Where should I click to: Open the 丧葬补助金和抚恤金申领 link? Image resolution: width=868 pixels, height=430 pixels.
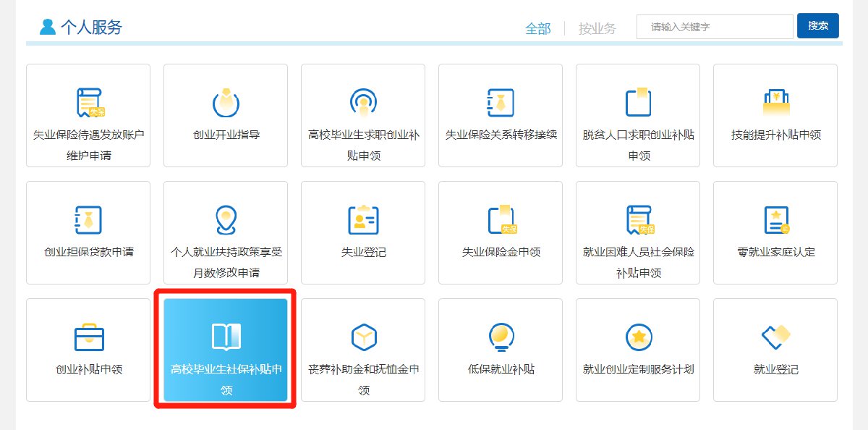[x=363, y=379]
